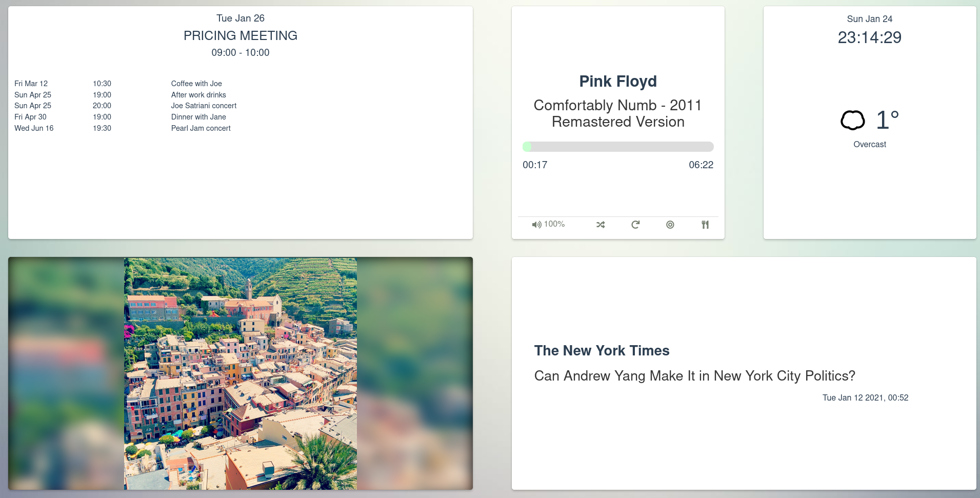Click the Vernazza village photo
The width and height of the screenshot is (980, 498).
click(240, 373)
